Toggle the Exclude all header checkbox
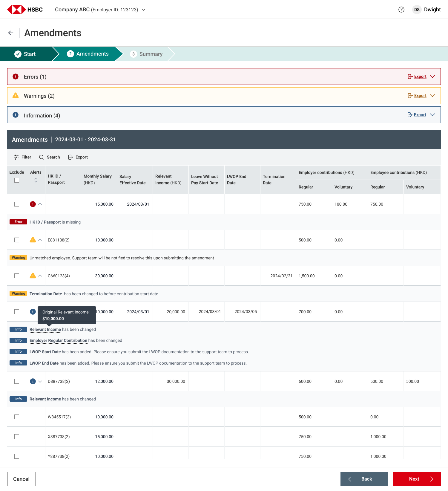The image size is (448, 491). click(17, 180)
